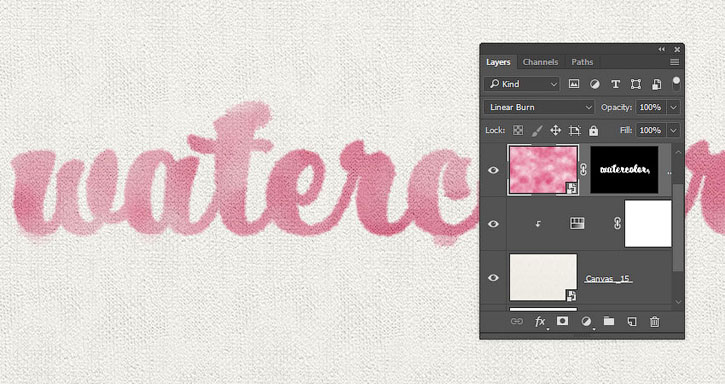Click the Link layers icon

(516, 322)
